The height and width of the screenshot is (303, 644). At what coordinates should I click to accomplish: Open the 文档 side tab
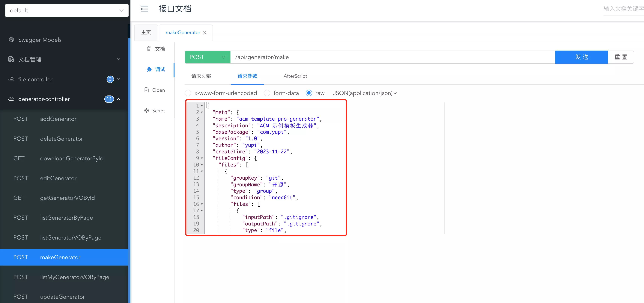click(156, 49)
